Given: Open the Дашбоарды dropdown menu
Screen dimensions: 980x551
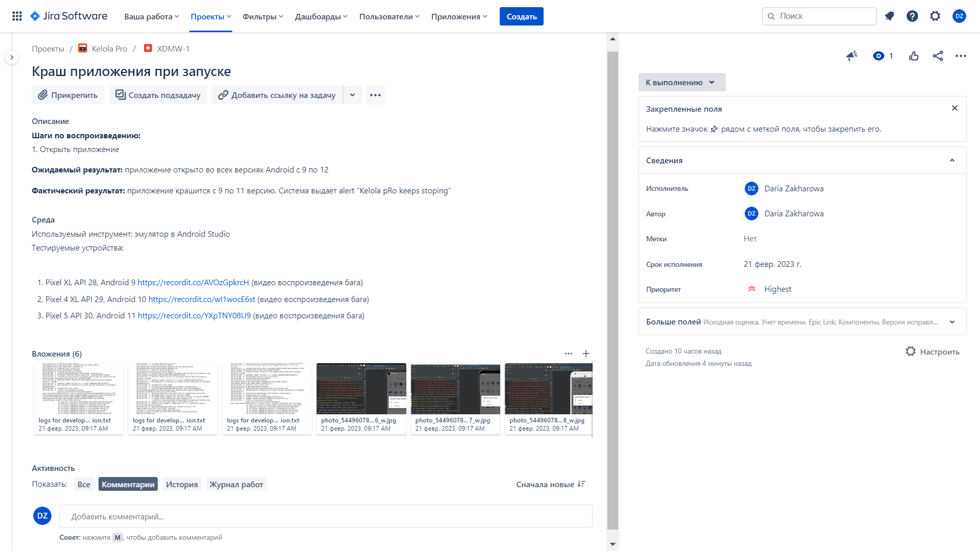Looking at the screenshot, I should pos(321,16).
